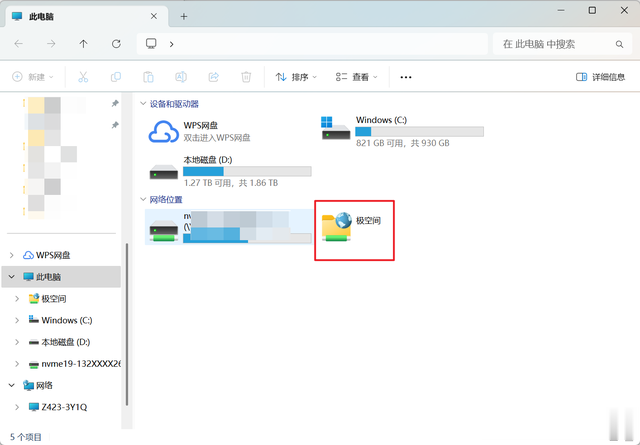Click the second pin icon in quick access
The height and width of the screenshot is (445, 640).
[115, 125]
